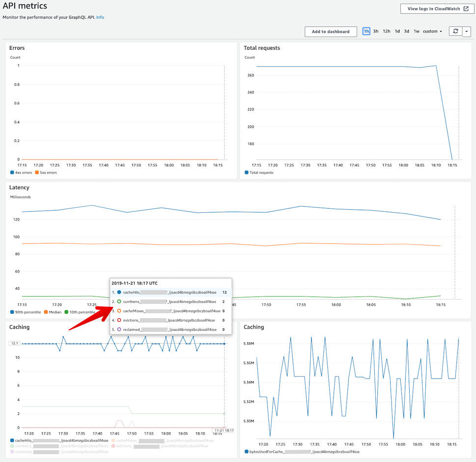Click the Latency chart title

(19, 188)
